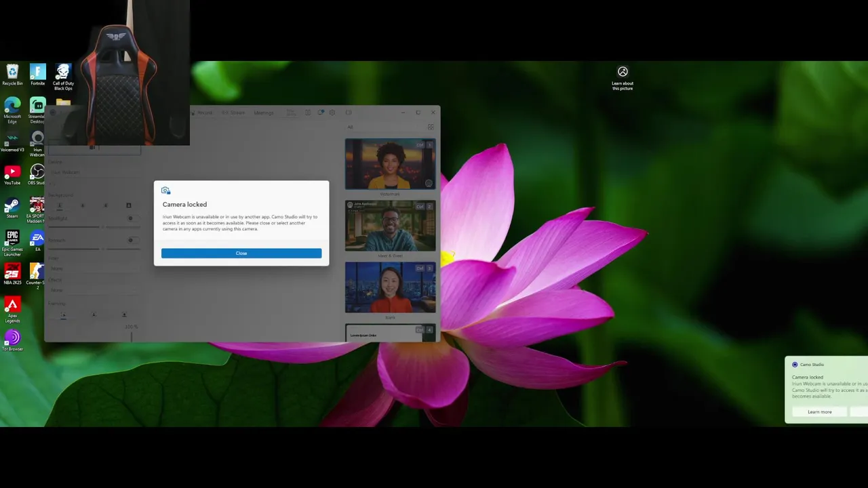
Task: Open the EA app desktop icon
Action: pyautogui.click(x=37, y=241)
